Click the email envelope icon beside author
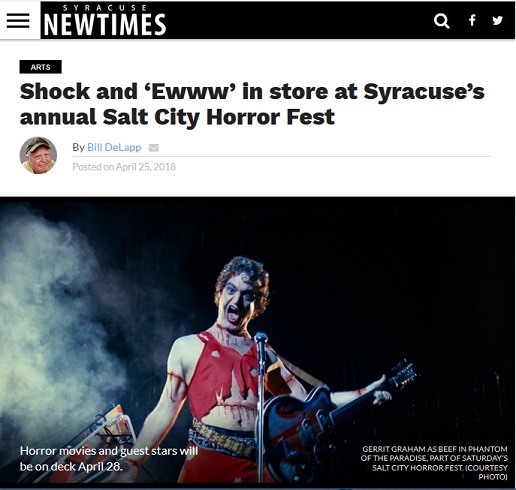516x490 pixels. (x=154, y=147)
